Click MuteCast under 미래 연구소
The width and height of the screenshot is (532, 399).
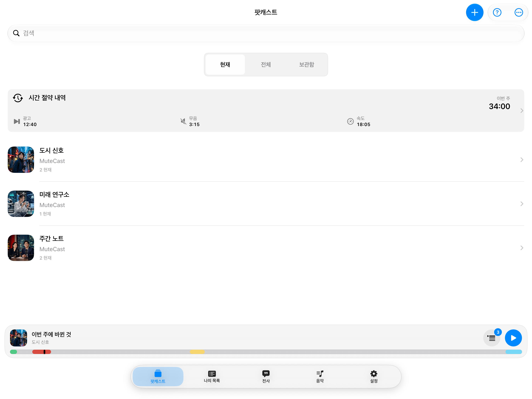click(x=52, y=205)
